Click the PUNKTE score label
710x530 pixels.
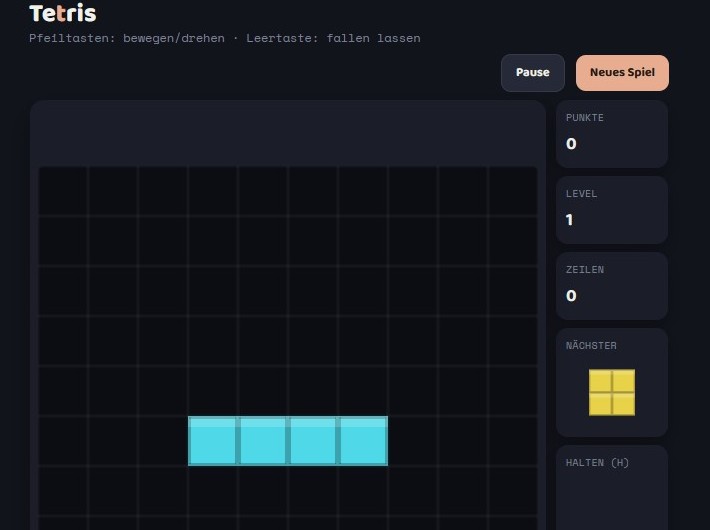tap(585, 118)
